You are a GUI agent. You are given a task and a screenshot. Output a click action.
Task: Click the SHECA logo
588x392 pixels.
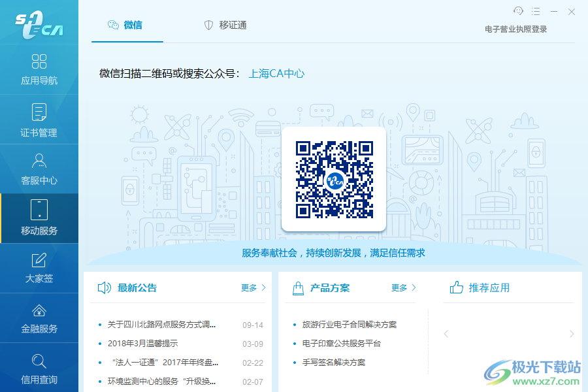click(39, 25)
